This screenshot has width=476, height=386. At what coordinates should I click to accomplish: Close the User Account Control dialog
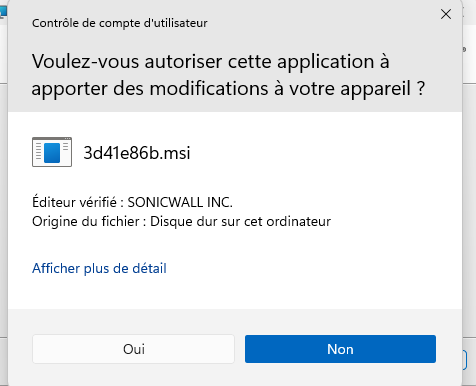446,14
